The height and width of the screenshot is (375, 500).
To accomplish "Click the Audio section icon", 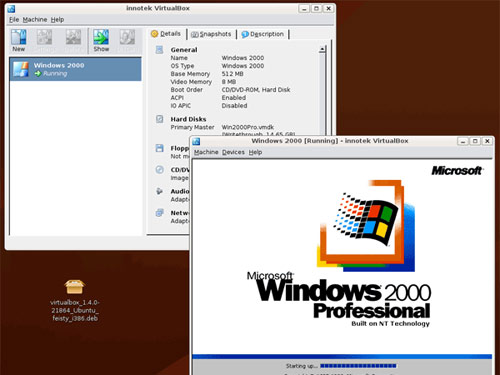I will point(160,191).
